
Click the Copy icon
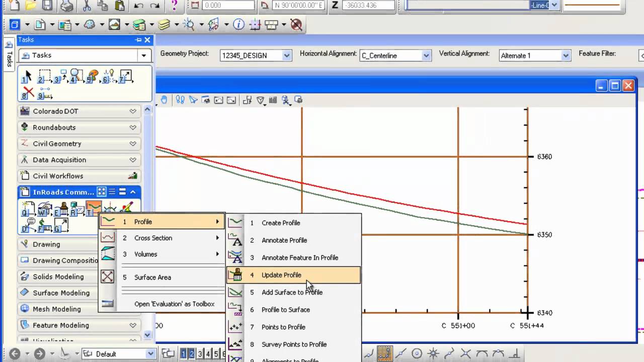pyautogui.click(x=103, y=5)
